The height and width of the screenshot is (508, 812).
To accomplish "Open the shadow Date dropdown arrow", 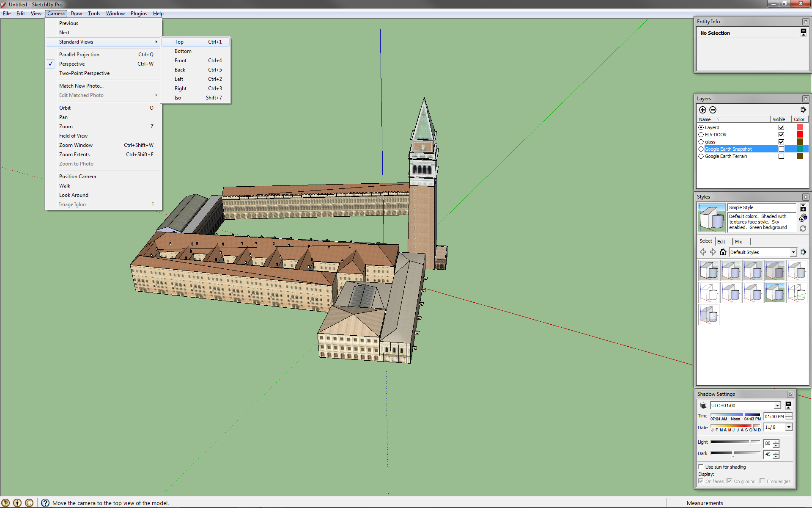I will pos(788,428).
